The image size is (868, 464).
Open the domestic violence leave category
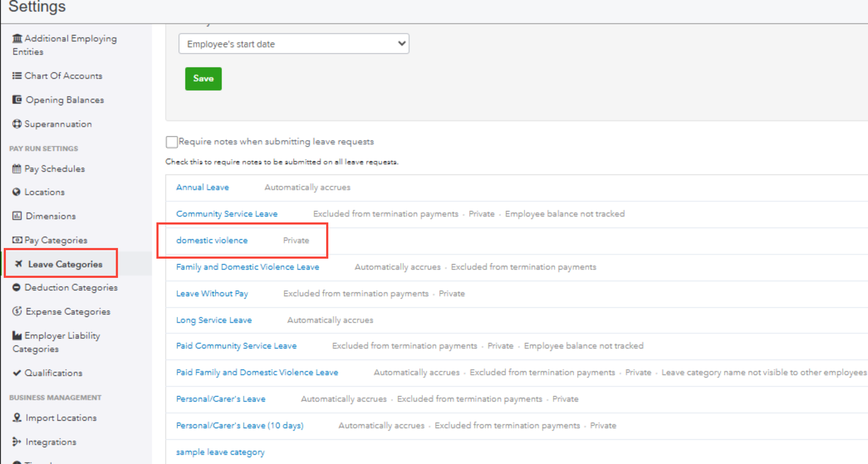click(212, 241)
